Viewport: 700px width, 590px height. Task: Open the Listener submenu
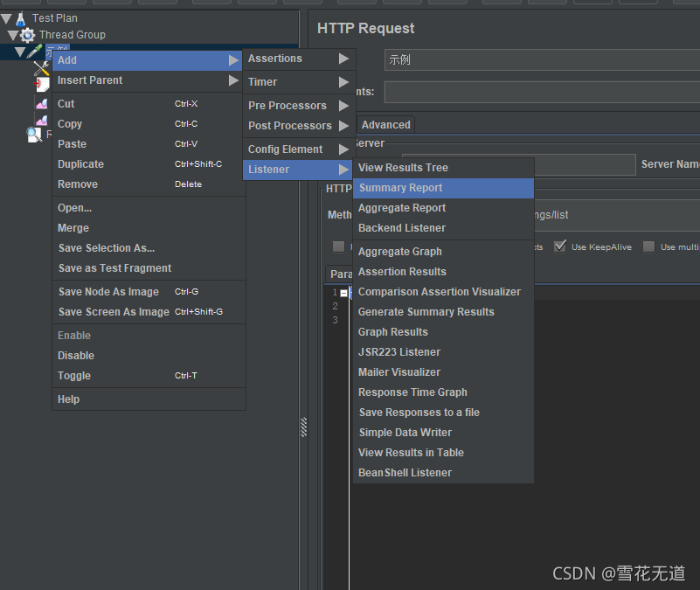coord(298,170)
